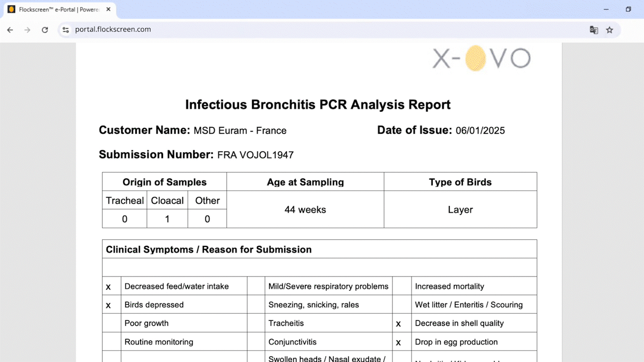Bookmark this page with star icon

(609, 30)
